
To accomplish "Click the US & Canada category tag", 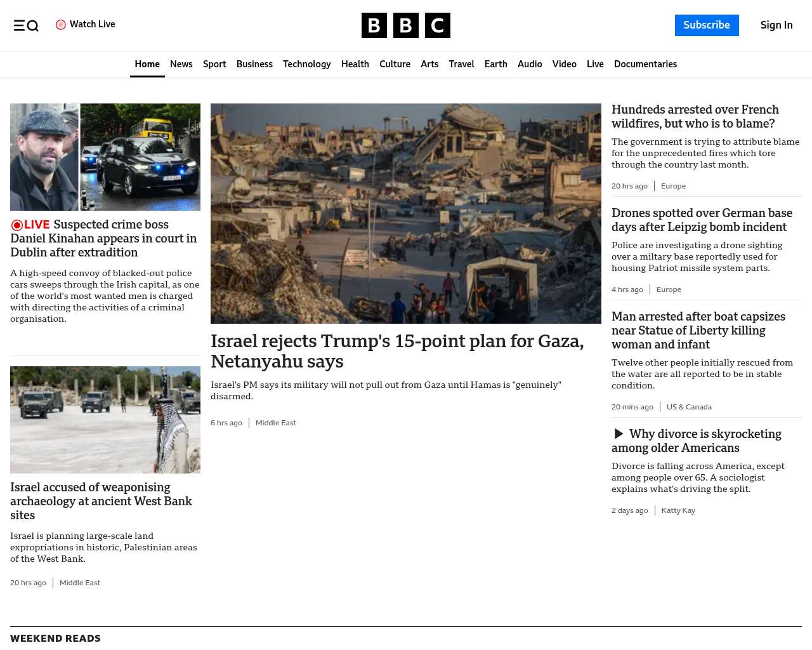I will (x=689, y=407).
